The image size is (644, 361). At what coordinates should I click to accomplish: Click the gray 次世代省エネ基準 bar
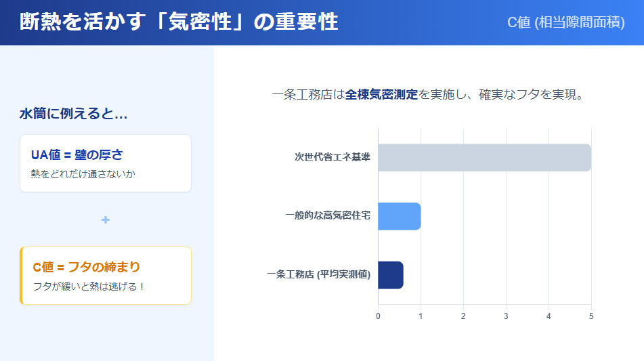coord(484,157)
